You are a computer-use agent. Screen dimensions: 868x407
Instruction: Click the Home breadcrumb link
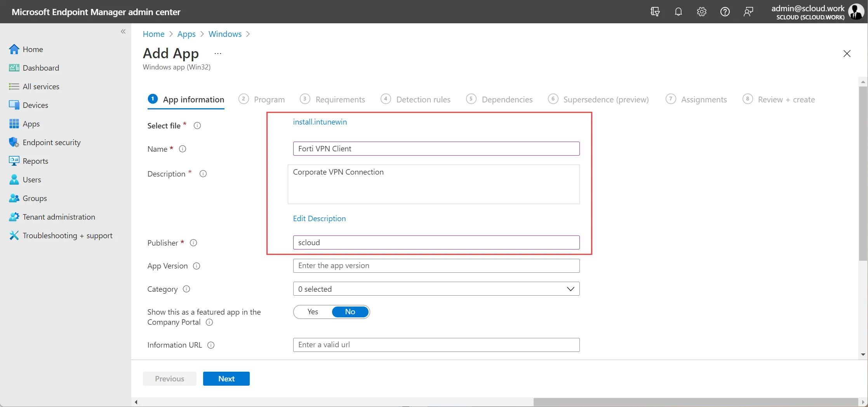[154, 34]
